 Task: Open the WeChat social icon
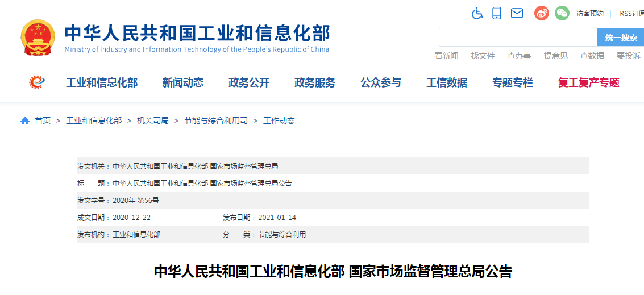tap(562, 13)
